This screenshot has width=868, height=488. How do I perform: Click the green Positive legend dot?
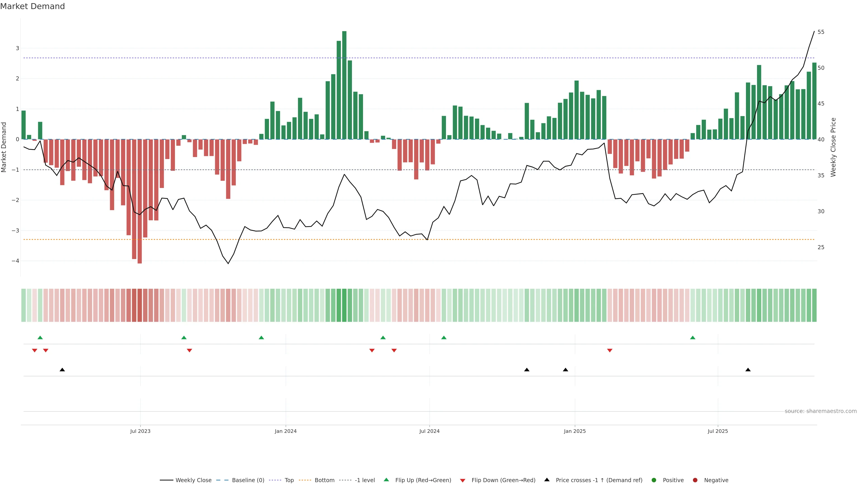pos(654,480)
